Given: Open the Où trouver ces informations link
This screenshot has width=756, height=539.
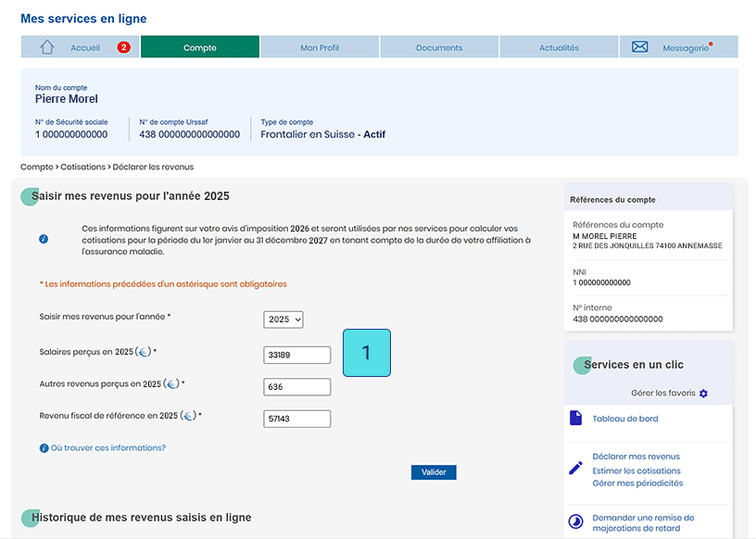Looking at the screenshot, I should (x=108, y=448).
